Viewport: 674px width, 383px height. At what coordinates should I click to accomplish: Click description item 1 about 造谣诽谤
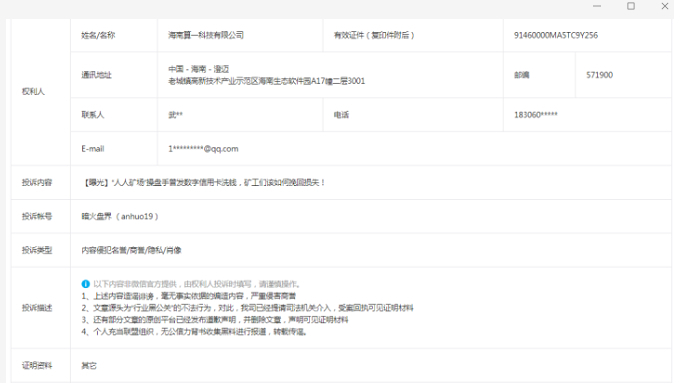click(x=189, y=296)
